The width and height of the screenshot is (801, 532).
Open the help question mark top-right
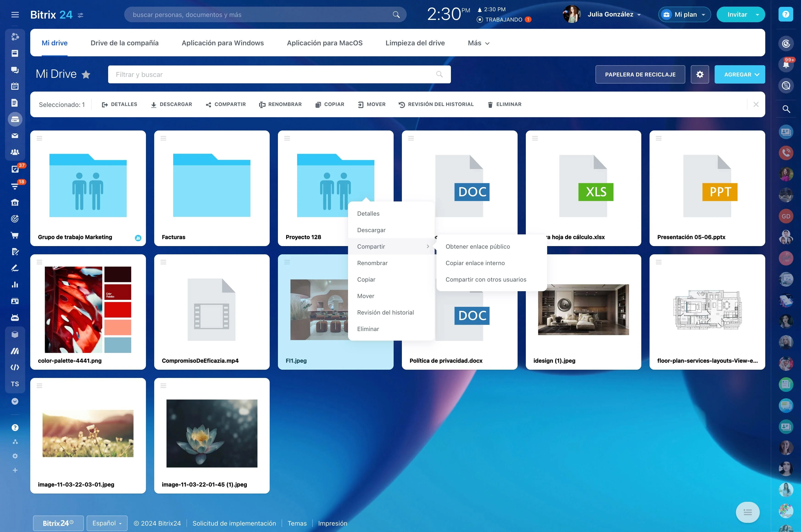pos(785,14)
